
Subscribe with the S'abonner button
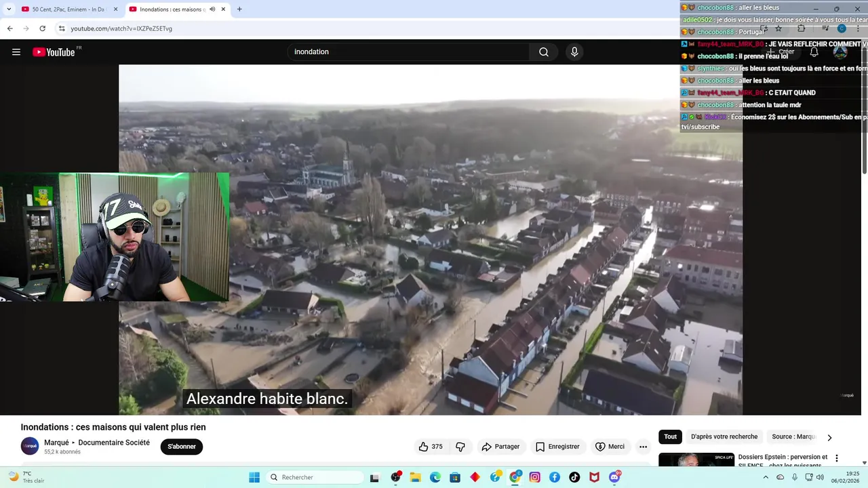[x=182, y=447]
